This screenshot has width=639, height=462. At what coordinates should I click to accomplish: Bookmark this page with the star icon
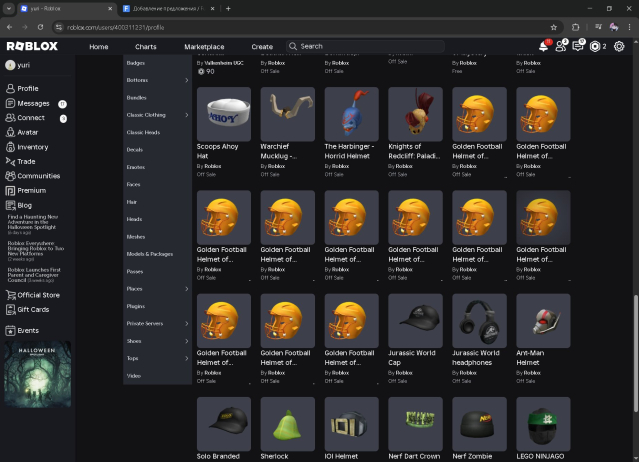pos(554,27)
